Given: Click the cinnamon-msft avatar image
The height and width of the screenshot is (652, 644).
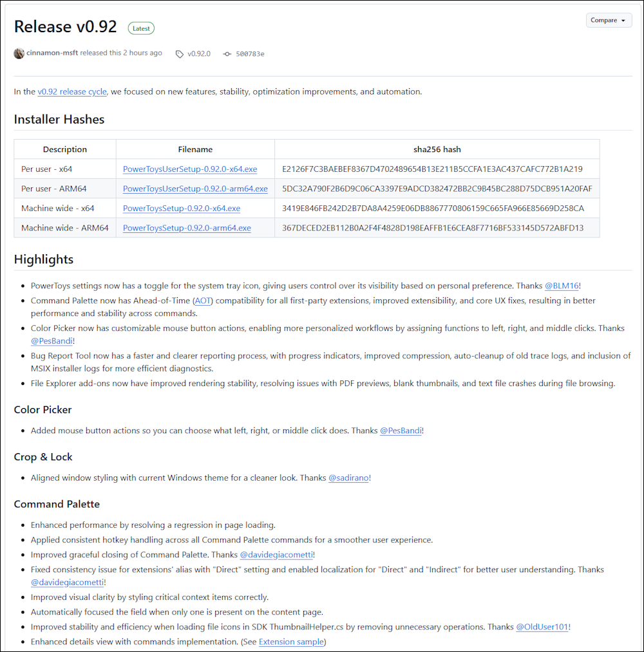Looking at the screenshot, I should [x=19, y=53].
